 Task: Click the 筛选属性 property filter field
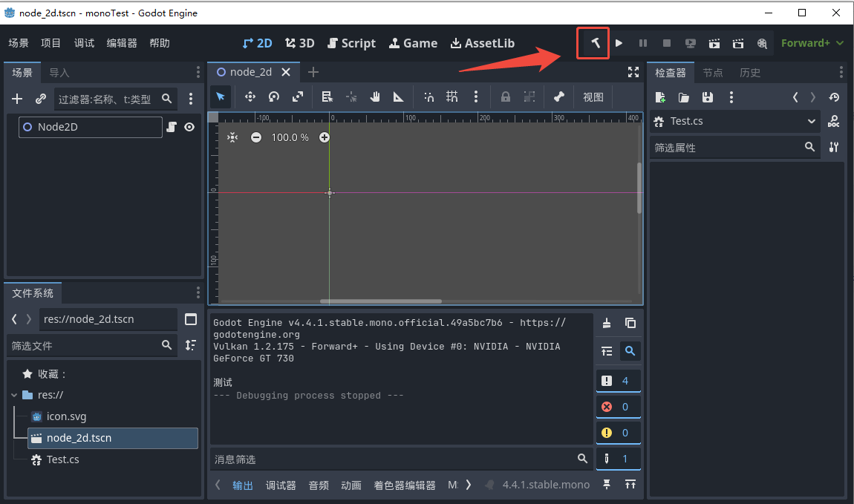735,148
